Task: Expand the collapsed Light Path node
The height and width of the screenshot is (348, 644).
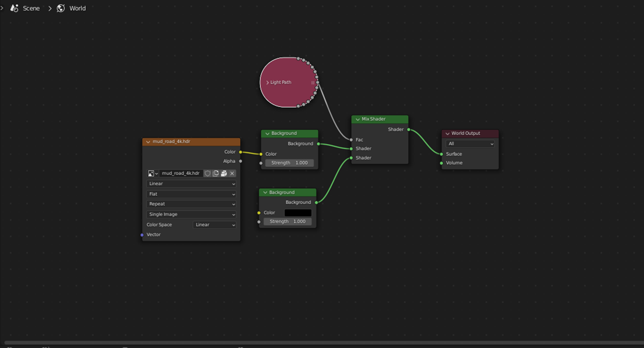Action: coord(267,82)
